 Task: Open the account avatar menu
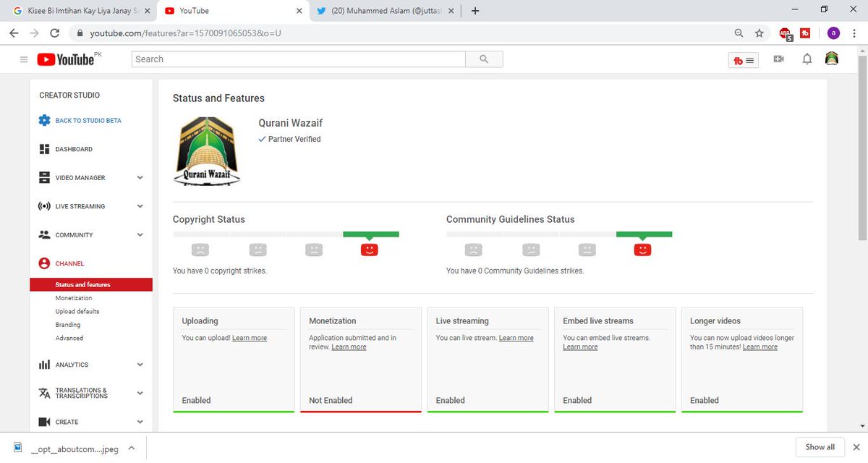(x=832, y=59)
